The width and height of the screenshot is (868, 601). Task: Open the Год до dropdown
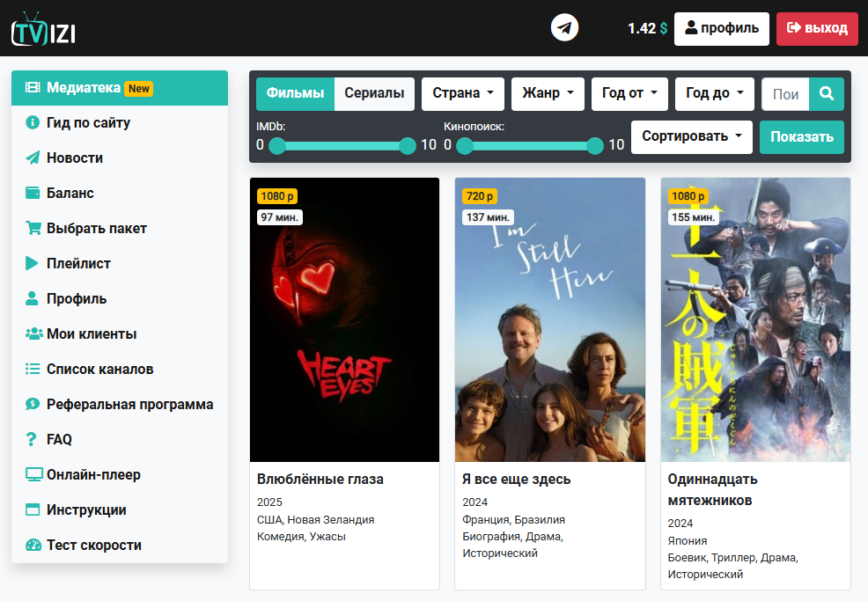pyautogui.click(x=715, y=93)
